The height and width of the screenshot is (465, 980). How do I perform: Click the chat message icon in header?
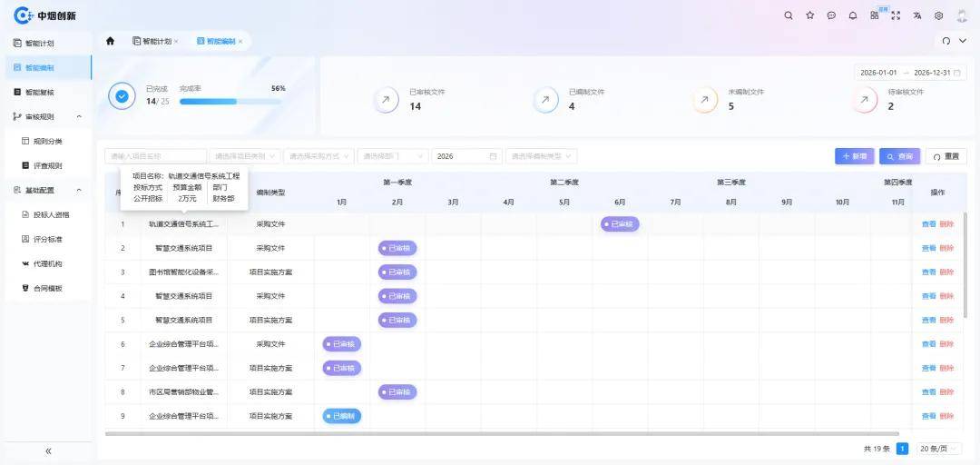830,15
